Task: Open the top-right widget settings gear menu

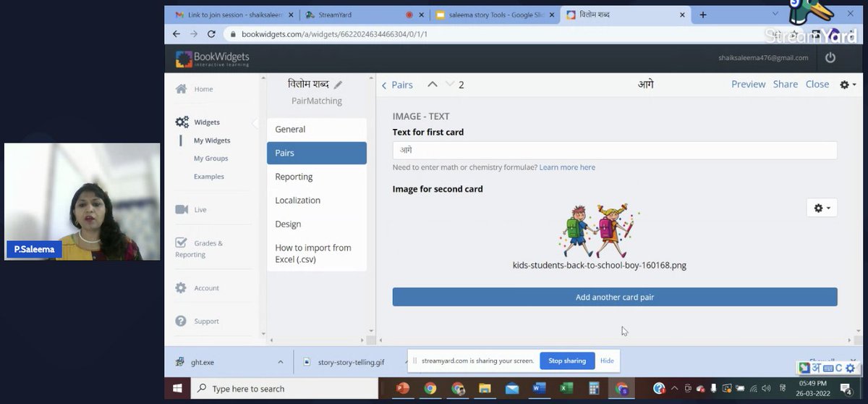Action: [848, 85]
